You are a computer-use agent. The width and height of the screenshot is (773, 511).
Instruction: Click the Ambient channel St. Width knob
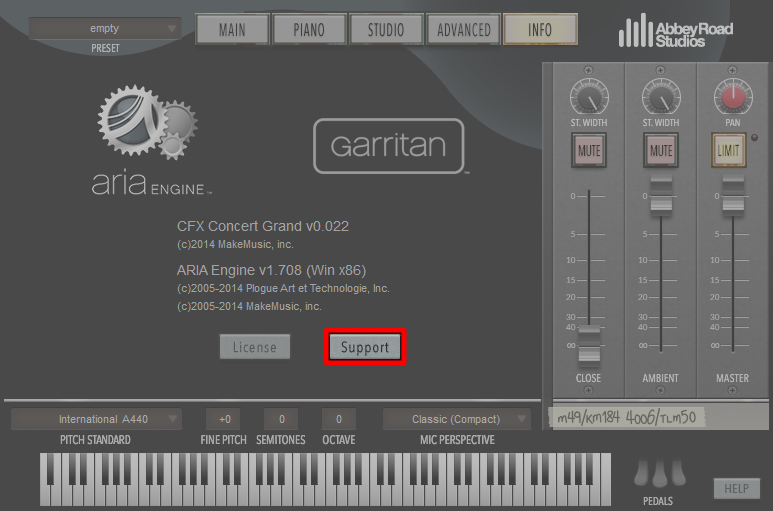(661, 97)
